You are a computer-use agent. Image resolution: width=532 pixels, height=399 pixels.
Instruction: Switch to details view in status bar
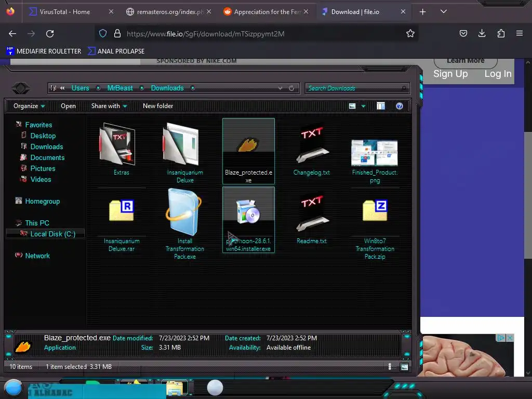pyautogui.click(x=390, y=367)
